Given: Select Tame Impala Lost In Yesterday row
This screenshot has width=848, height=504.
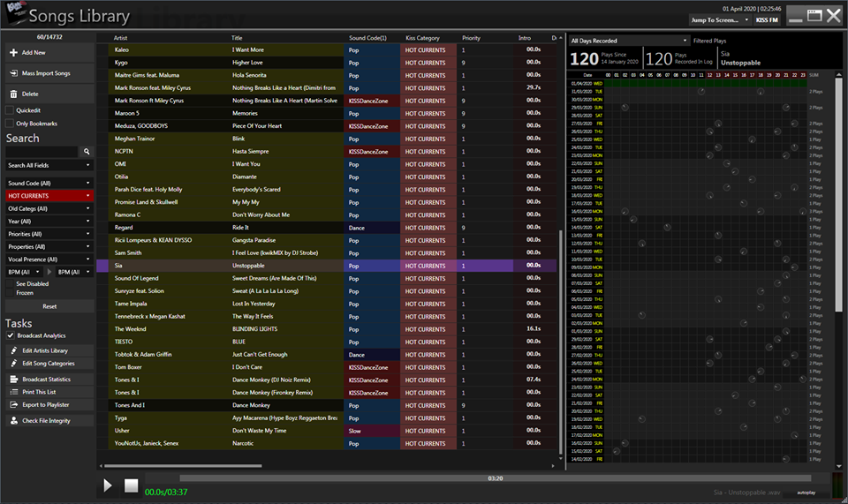Looking at the screenshot, I should tap(327, 304).
